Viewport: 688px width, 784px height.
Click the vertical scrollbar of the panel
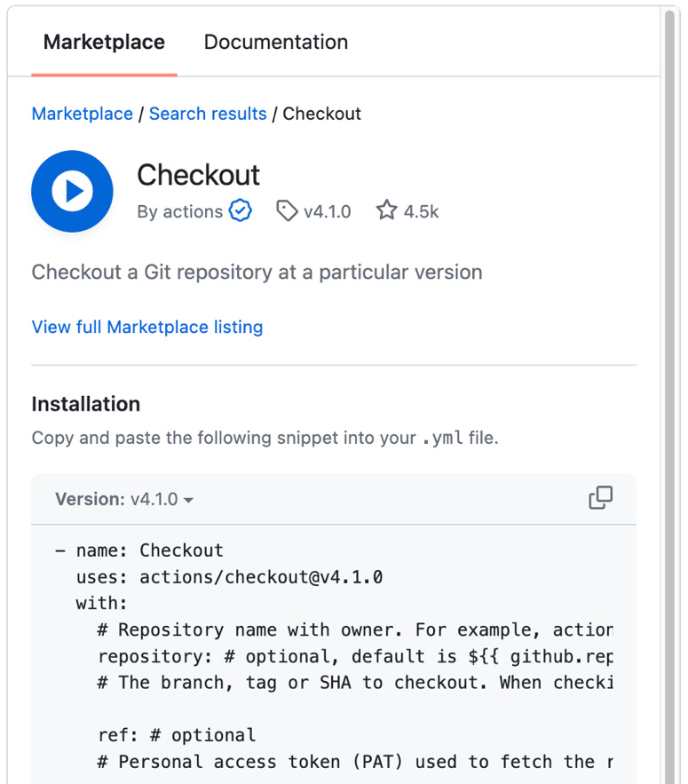click(x=669, y=395)
